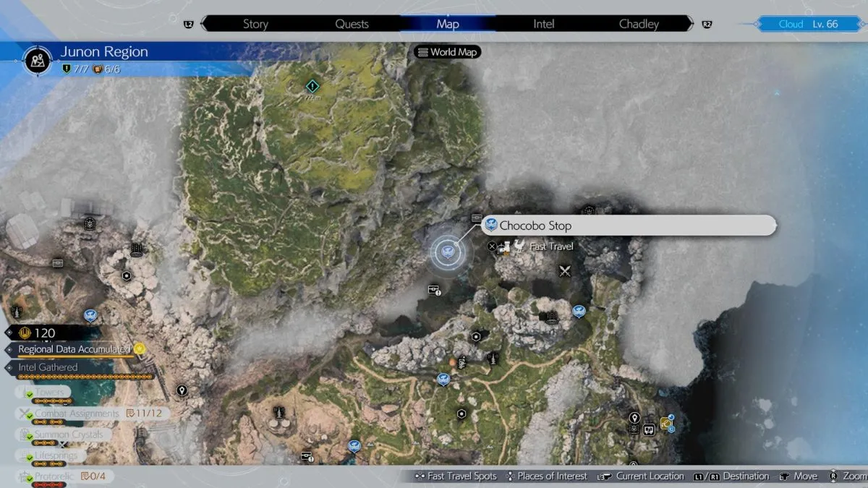This screenshot has width=868, height=488.
Task: Click the Fast Travel Spots hint
Action: point(456,476)
